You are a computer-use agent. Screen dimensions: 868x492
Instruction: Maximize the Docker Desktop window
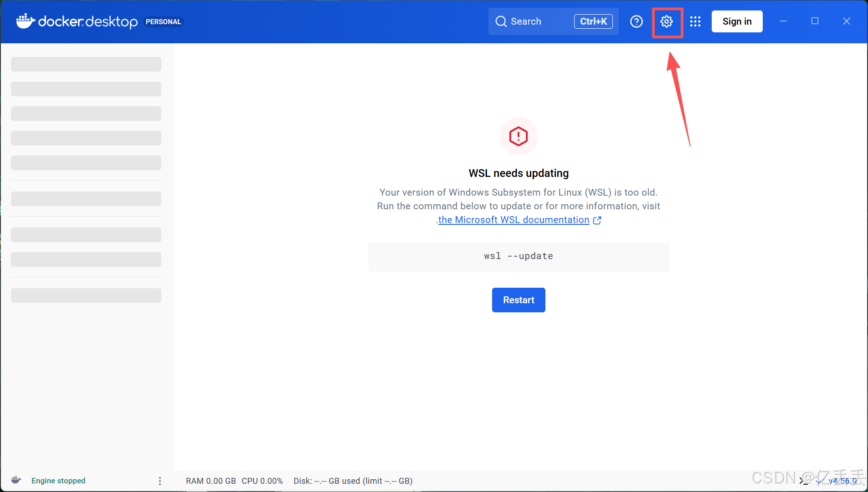[815, 21]
